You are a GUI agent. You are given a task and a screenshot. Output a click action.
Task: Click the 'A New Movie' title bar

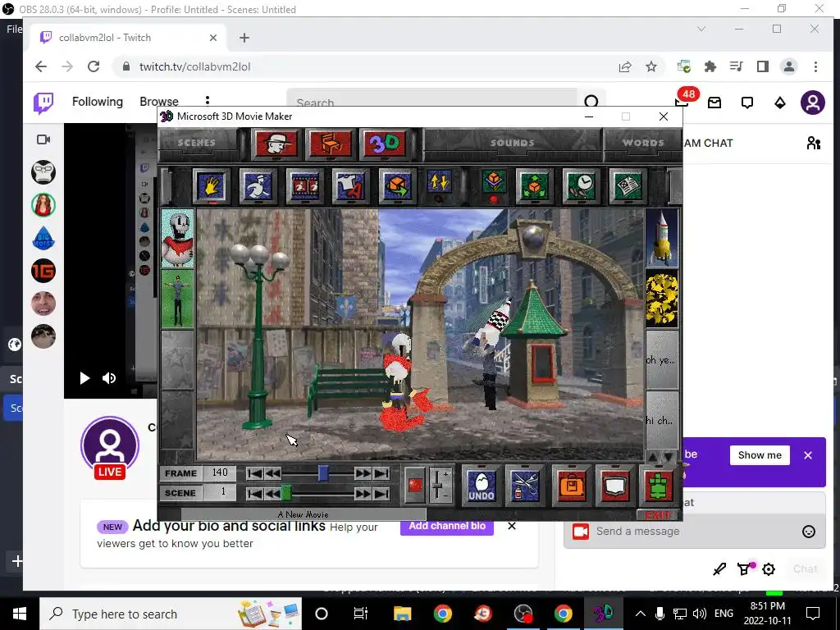click(304, 514)
